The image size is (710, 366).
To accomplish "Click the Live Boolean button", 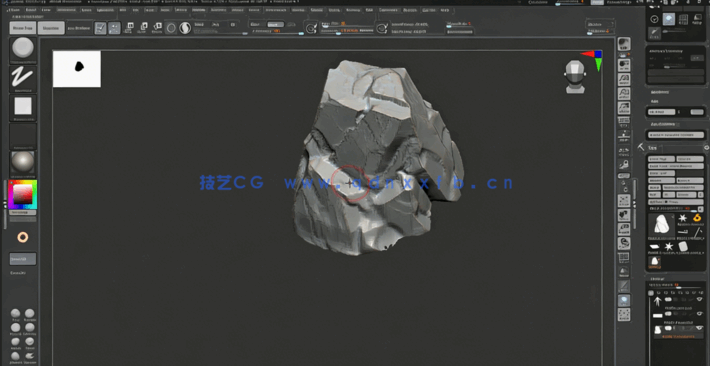I will click(x=79, y=28).
